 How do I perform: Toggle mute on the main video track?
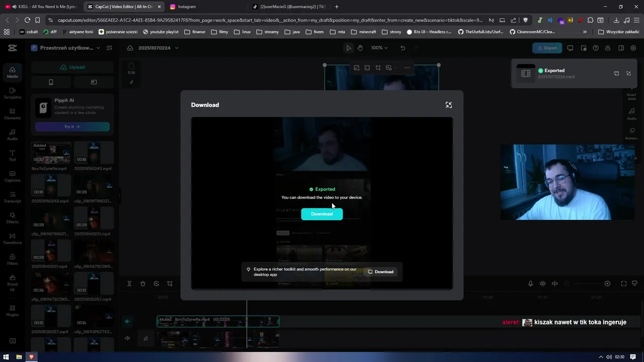[x=127, y=322]
